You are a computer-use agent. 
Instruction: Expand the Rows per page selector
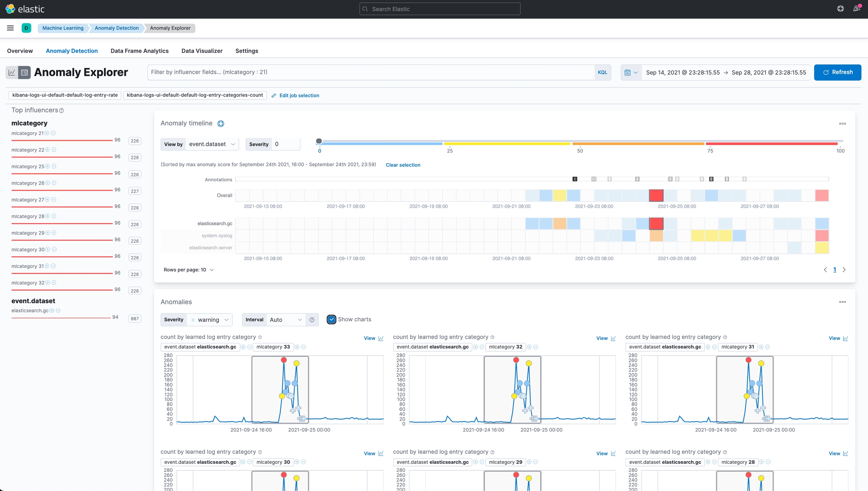coord(188,270)
